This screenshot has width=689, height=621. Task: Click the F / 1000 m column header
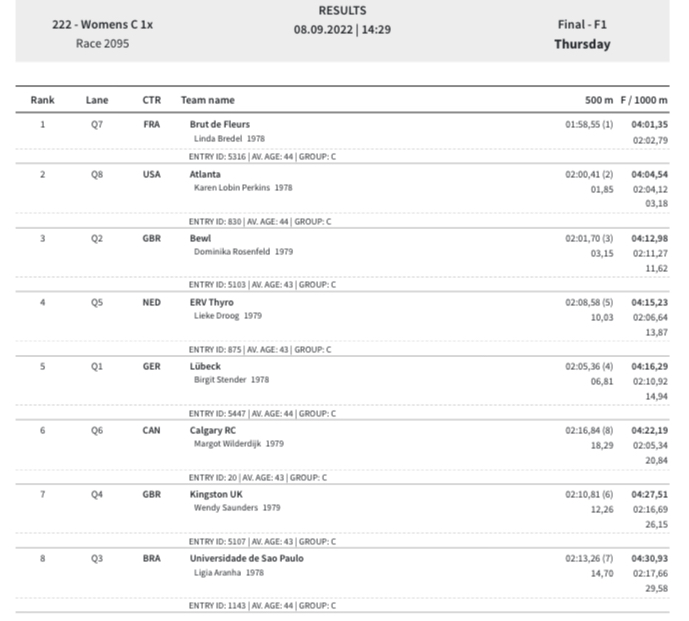point(644,100)
